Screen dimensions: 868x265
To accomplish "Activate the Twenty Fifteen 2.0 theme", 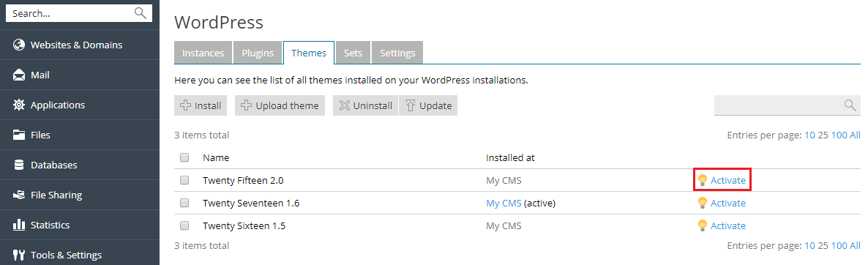I will coord(728,180).
